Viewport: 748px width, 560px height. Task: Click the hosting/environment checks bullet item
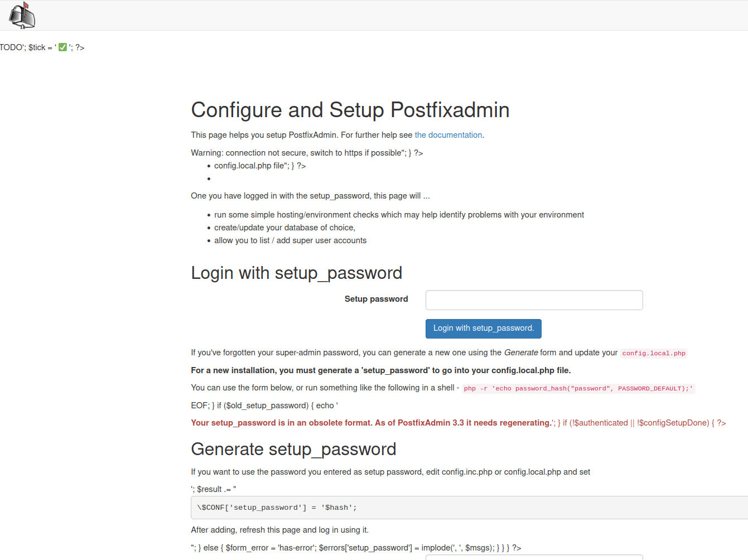pyautogui.click(x=399, y=215)
